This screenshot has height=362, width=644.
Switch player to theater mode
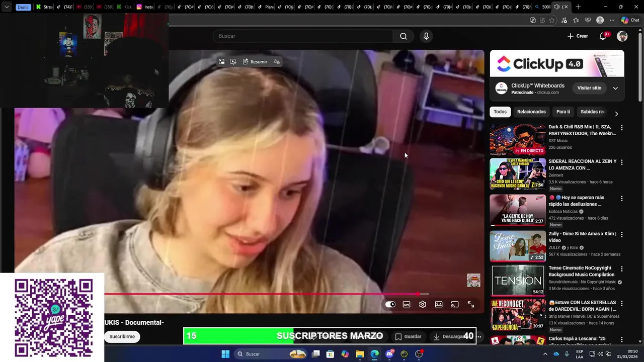pos(439,304)
